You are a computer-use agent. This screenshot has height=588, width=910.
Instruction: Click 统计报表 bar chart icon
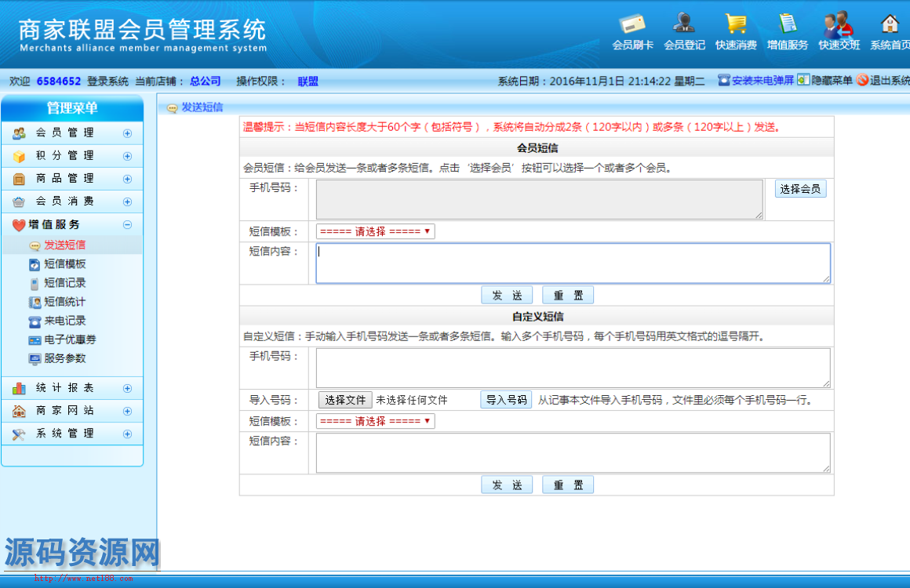19,388
